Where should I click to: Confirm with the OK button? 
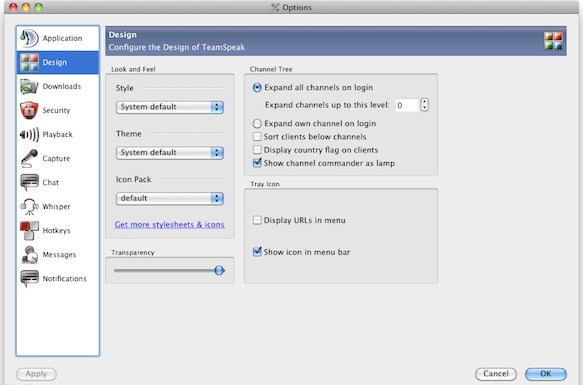click(546, 374)
